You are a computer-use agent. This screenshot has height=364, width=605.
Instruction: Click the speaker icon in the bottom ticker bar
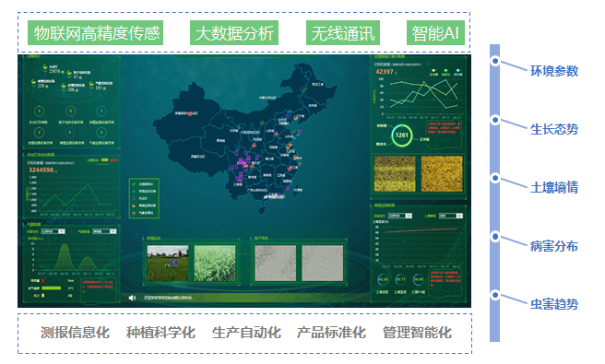133,298
